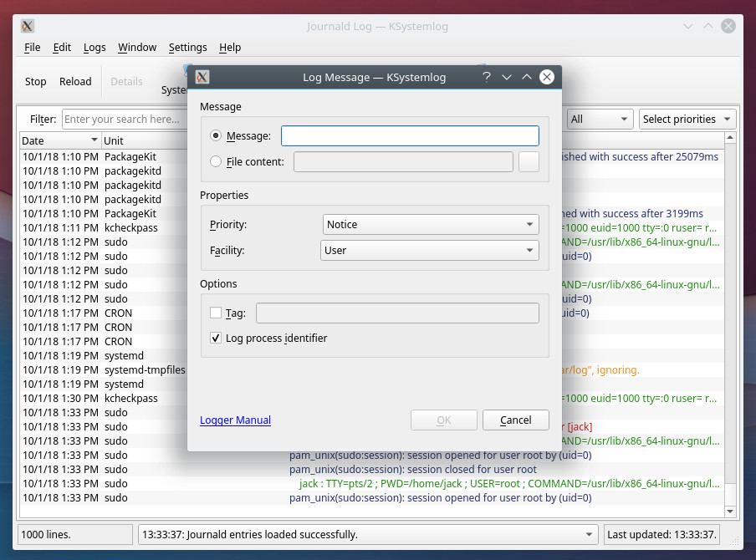This screenshot has height=560, width=756.
Task: Select the systemd-tmpfiles log row
Action: pos(104,370)
